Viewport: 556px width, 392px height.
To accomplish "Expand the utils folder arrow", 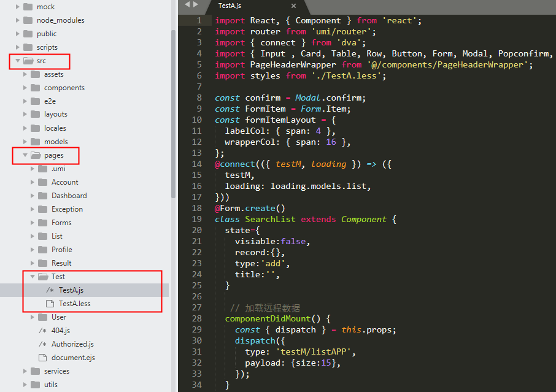I will tap(25, 385).
